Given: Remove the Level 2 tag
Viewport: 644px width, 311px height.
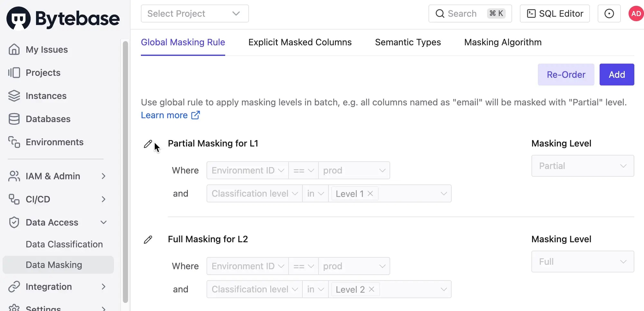Looking at the screenshot, I should tap(372, 289).
